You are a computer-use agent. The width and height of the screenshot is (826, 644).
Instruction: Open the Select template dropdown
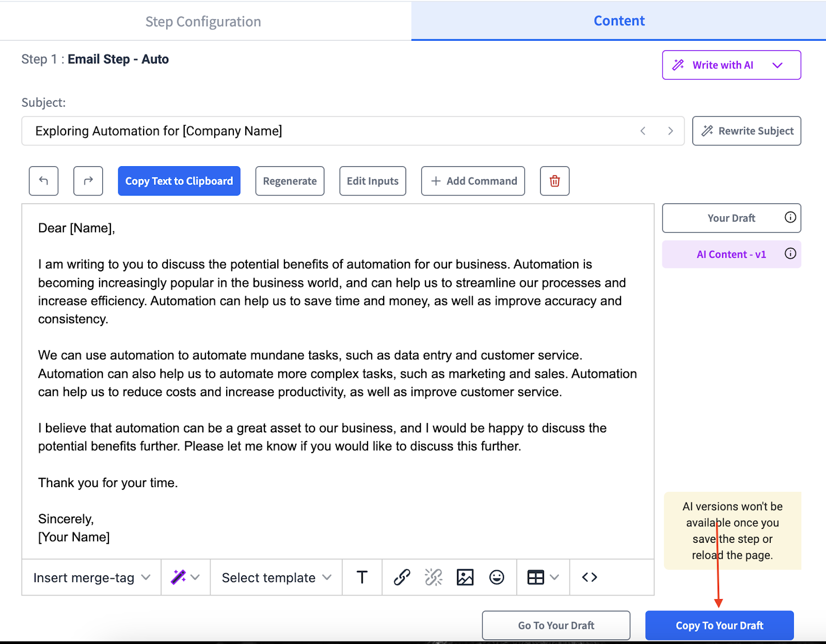point(276,577)
